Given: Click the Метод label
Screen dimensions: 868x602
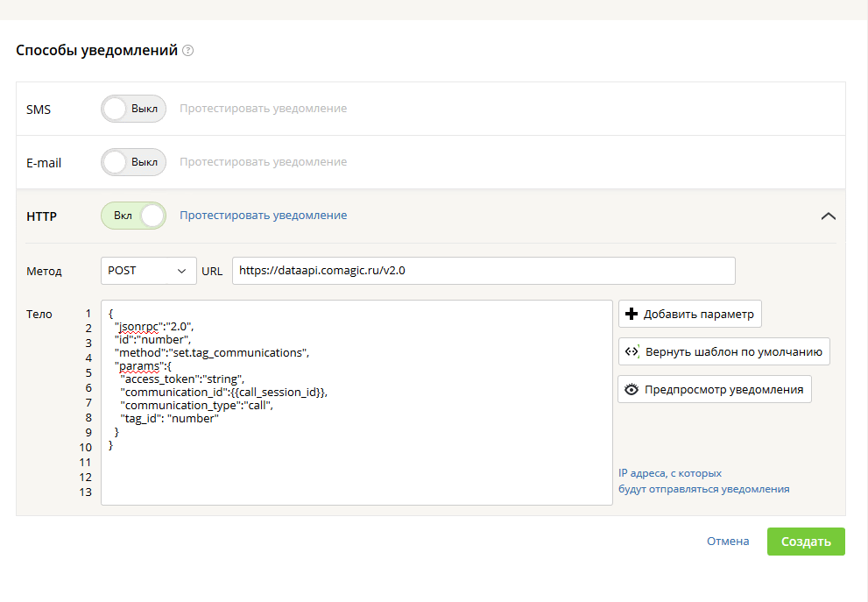Looking at the screenshot, I should [44, 272].
